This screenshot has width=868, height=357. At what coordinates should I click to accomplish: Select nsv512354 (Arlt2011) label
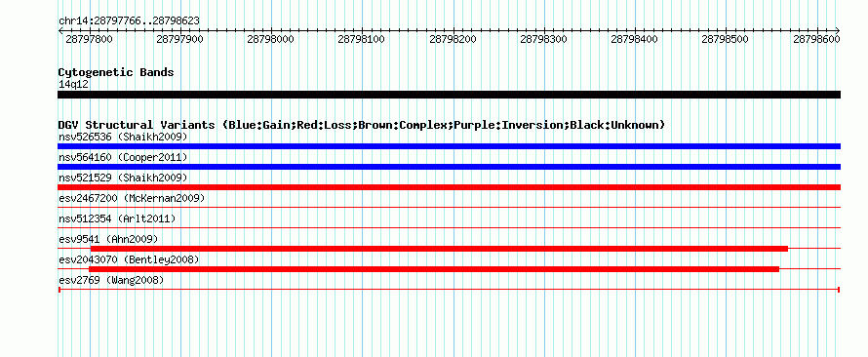[117, 218]
